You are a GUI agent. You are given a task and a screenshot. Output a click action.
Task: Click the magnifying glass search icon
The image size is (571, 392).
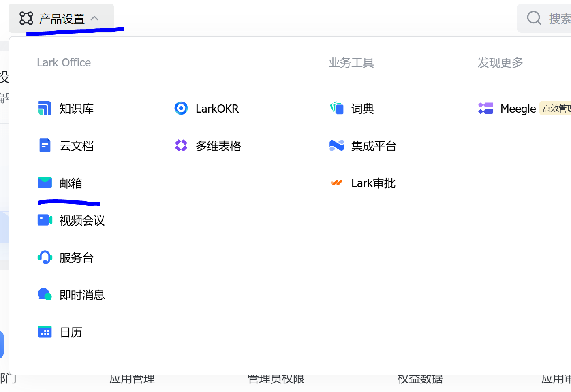click(534, 18)
